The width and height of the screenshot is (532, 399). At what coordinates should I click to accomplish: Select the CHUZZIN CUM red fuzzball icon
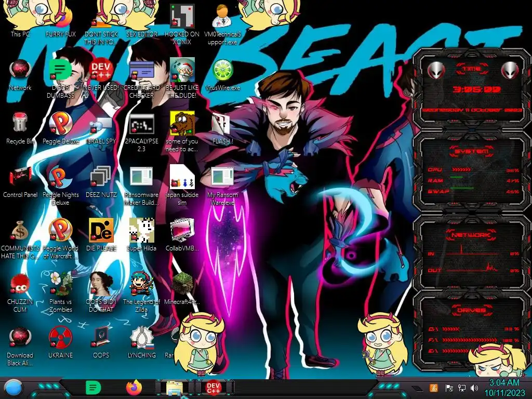pos(20,292)
